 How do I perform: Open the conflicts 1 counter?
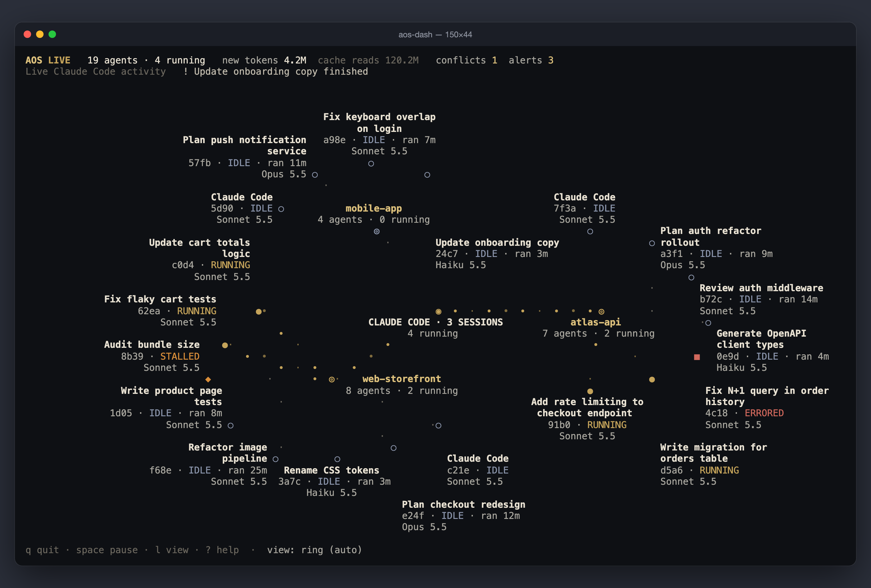(x=466, y=60)
